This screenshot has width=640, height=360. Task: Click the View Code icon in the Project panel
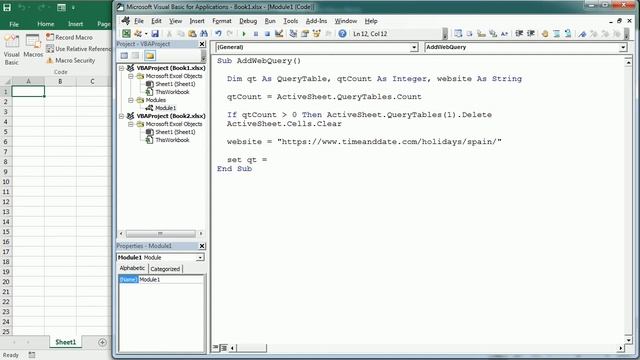124,56
